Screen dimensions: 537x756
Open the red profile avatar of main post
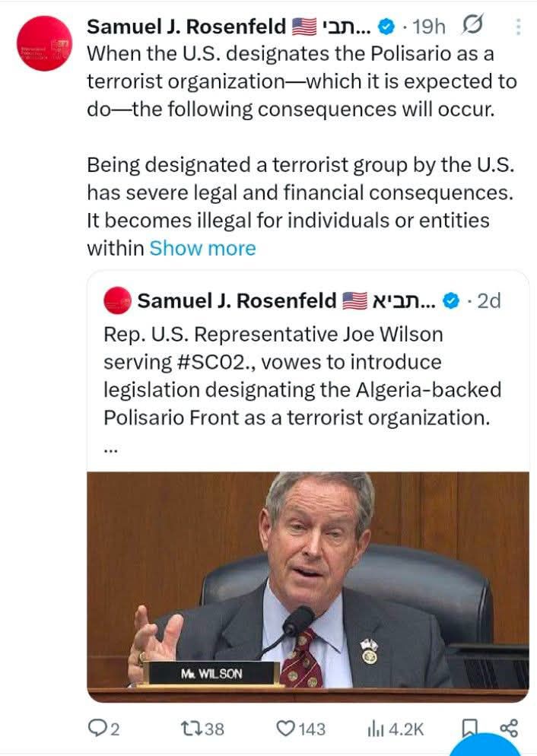pos(44,43)
